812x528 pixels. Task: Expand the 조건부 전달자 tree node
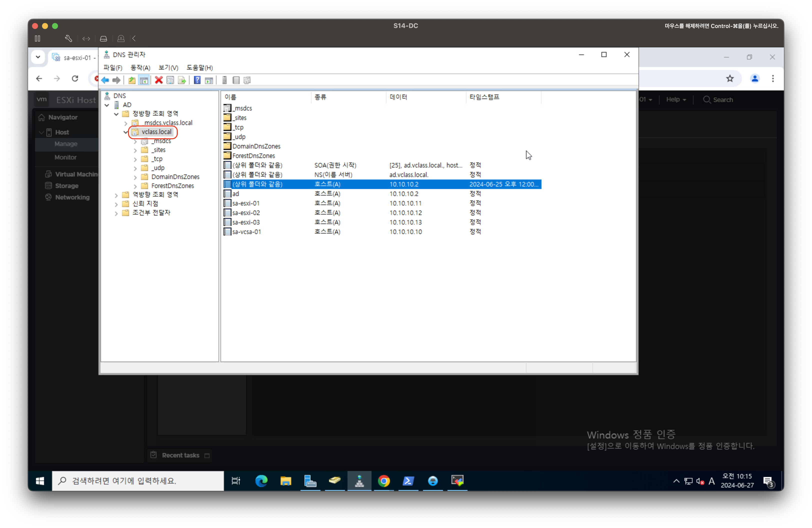[x=116, y=213]
